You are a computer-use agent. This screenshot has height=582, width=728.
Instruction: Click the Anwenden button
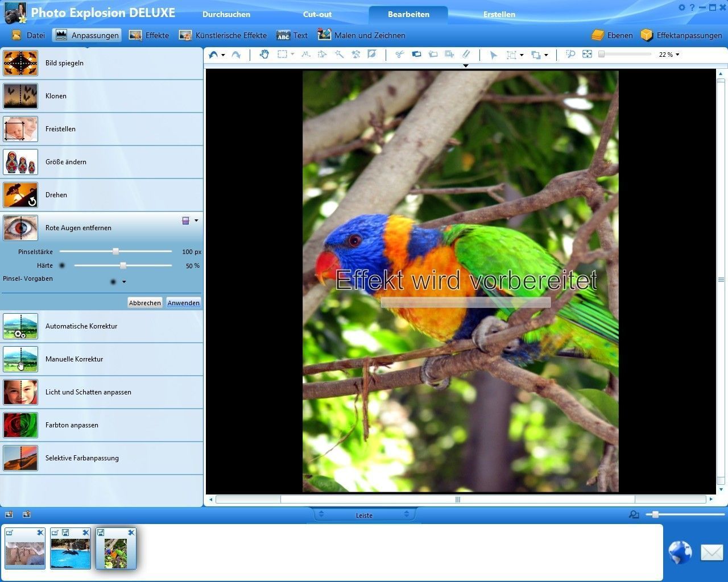183,303
